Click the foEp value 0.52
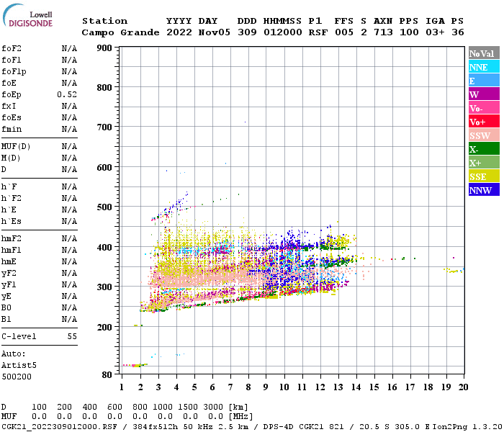The width and height of the screenshot is (504, 432). [x=67, y=95]
